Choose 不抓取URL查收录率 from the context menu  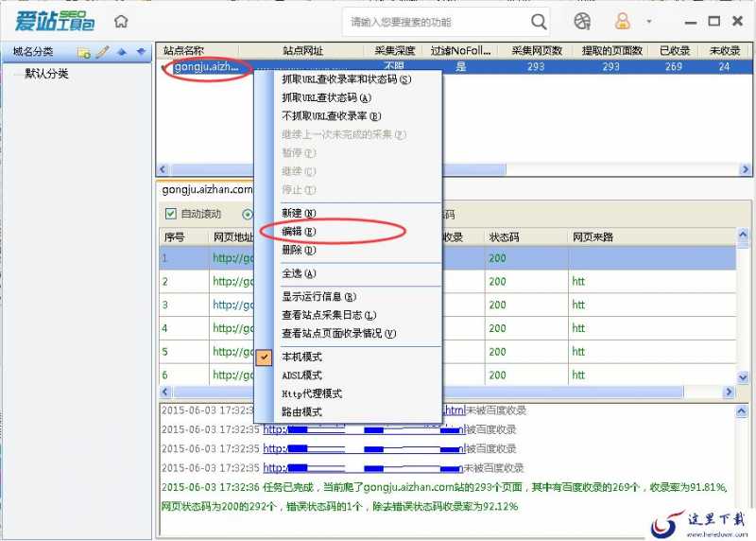[x=348, y=115]
